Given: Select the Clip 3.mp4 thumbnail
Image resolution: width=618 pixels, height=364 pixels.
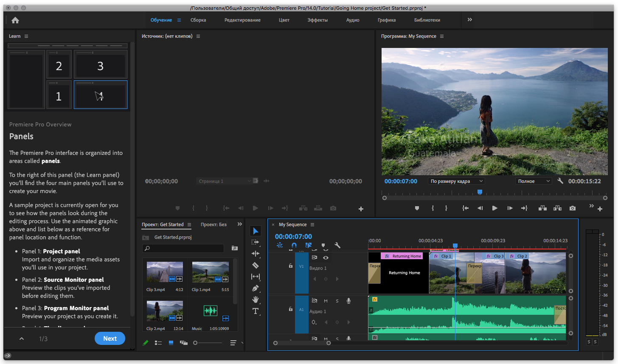Looking at the screenshot, I should click(x=165, y=272).
